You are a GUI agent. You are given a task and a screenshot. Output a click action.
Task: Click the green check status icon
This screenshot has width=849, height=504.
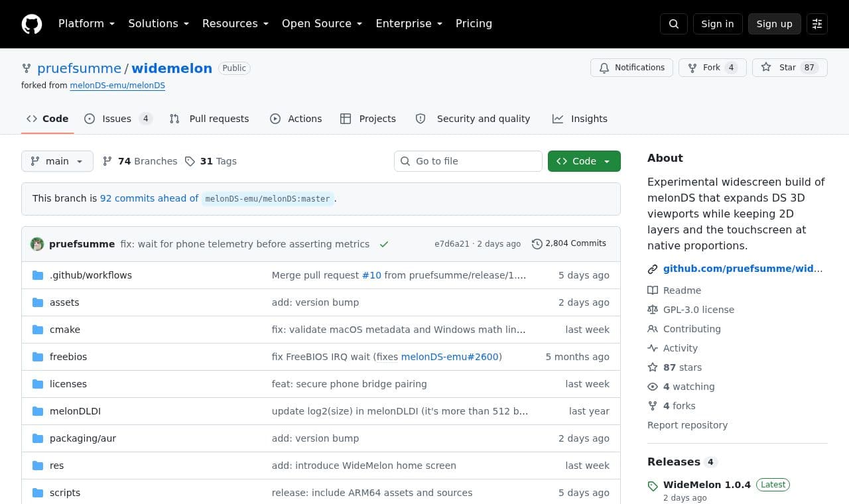point(384,244)
